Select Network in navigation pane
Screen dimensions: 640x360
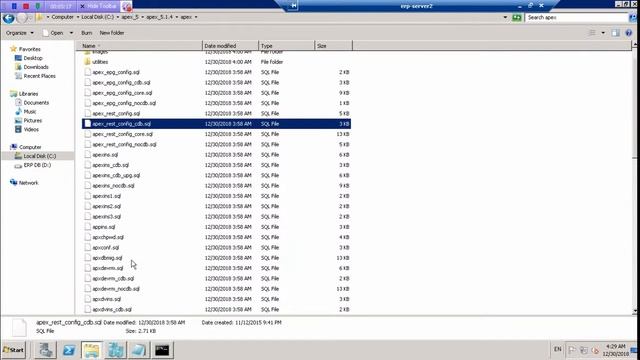[x=28, y=183]
